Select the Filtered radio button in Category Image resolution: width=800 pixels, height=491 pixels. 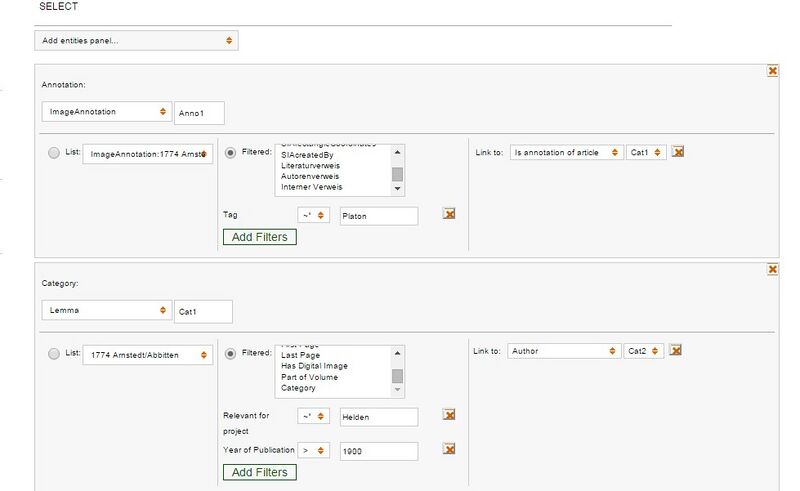232,352
